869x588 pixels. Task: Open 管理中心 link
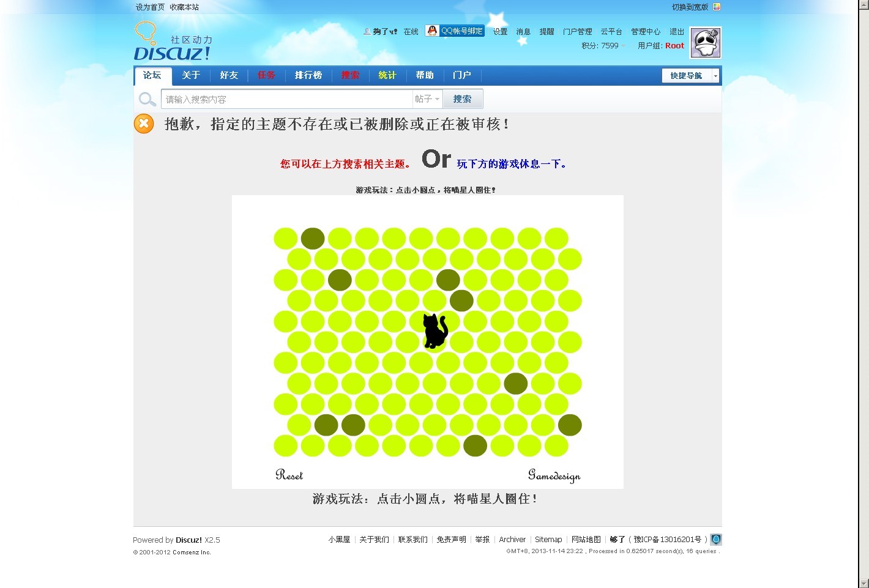coord(646,32)
